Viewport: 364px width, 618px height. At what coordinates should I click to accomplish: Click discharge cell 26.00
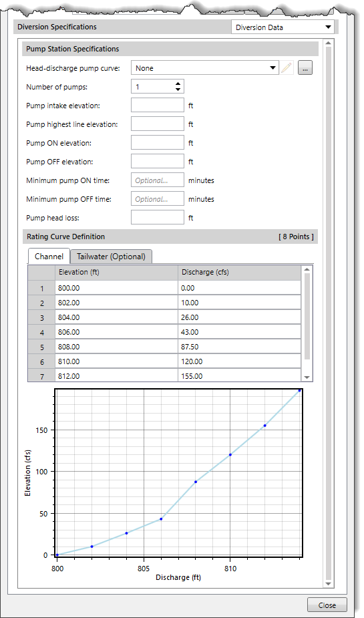click(x=239, y=317)
